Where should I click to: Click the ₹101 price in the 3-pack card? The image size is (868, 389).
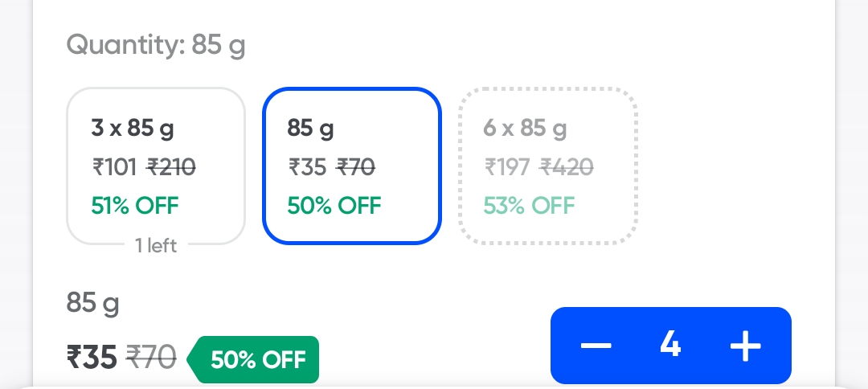(115, 167)
